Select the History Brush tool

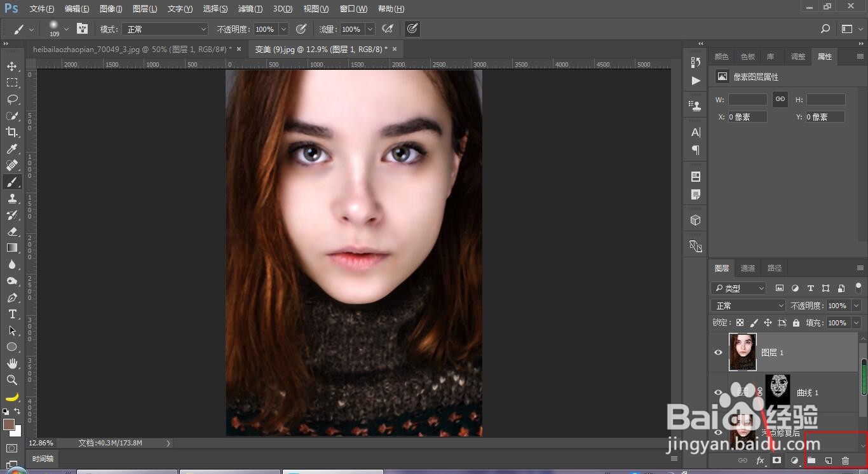coord(12,215)
